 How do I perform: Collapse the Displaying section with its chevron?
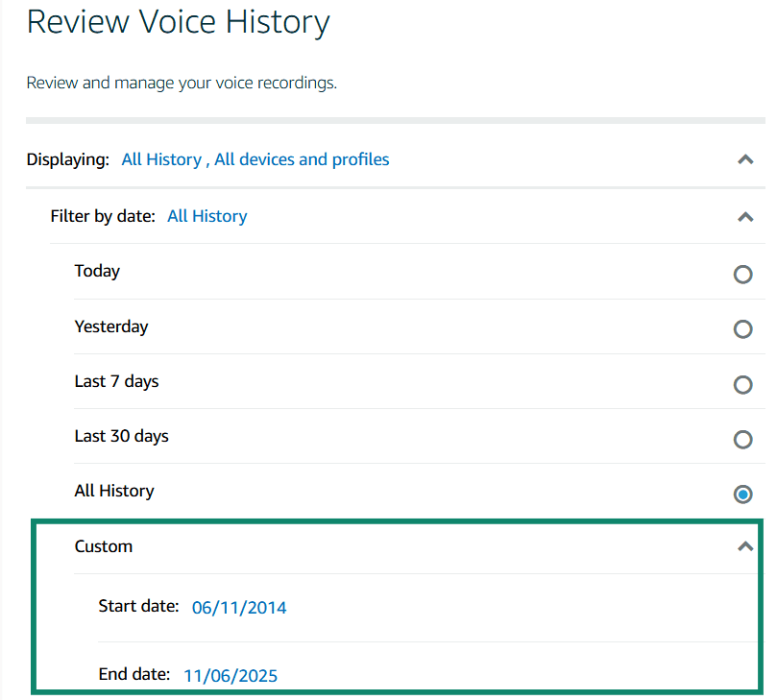click(x=745, y=159)
